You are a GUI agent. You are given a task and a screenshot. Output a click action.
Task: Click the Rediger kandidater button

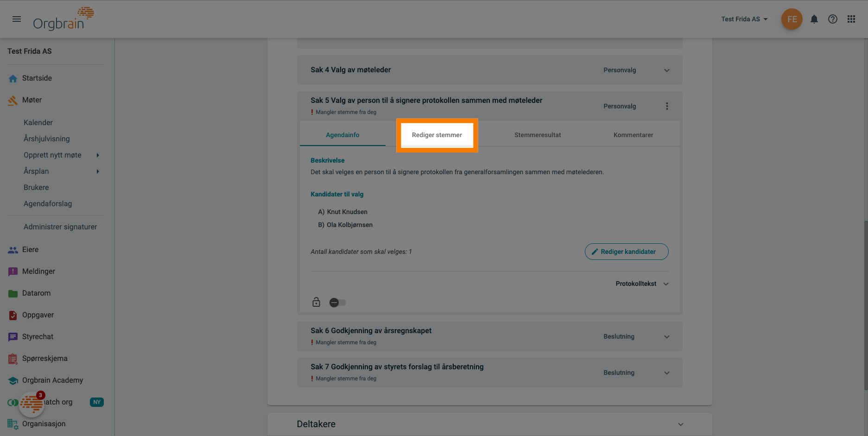pos(627,252)
